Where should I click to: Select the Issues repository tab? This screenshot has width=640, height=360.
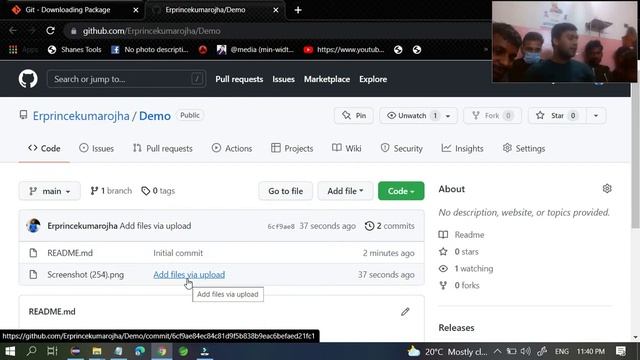click(96, 149)
